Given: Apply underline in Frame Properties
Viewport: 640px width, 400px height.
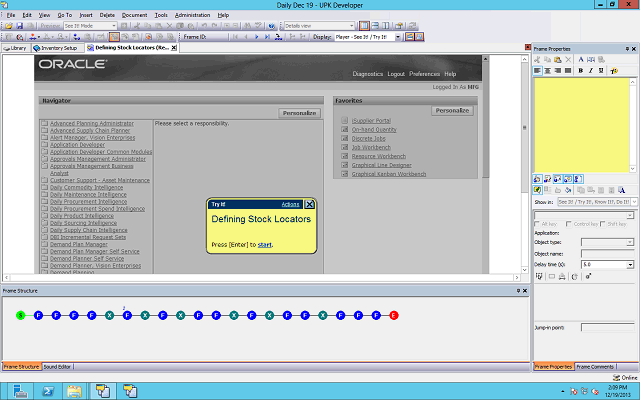Looking at the screenshot, I should click(601, 71).
